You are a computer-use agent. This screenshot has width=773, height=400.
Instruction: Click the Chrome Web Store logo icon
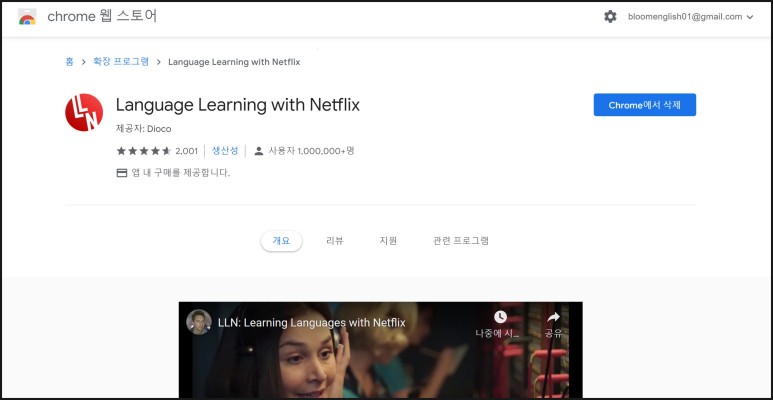click(27, 17)
